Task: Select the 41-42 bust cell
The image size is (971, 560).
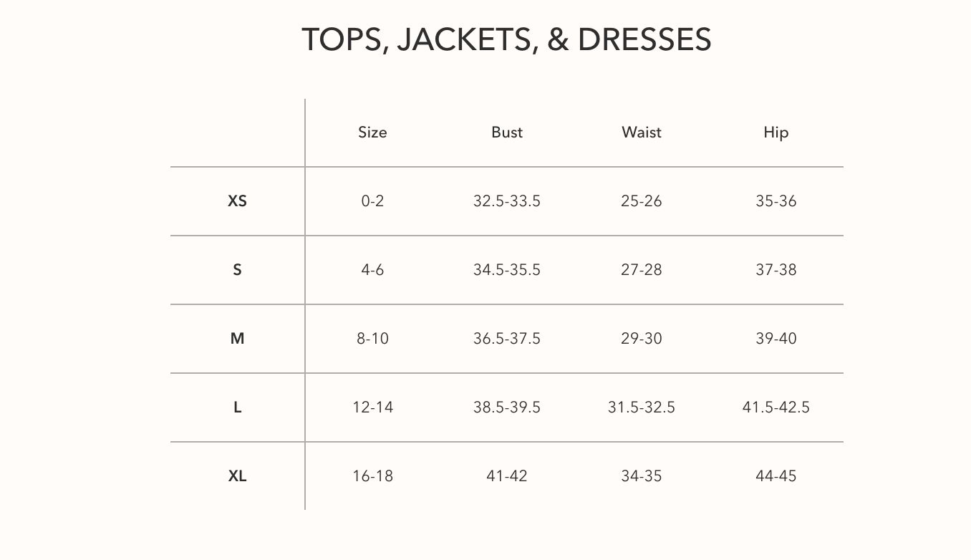Action: pyautogui.click(x=507, y=476)
